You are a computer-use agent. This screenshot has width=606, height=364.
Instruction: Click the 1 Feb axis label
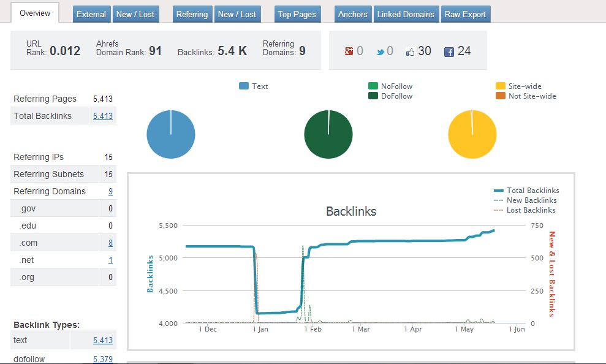(312, 329)
